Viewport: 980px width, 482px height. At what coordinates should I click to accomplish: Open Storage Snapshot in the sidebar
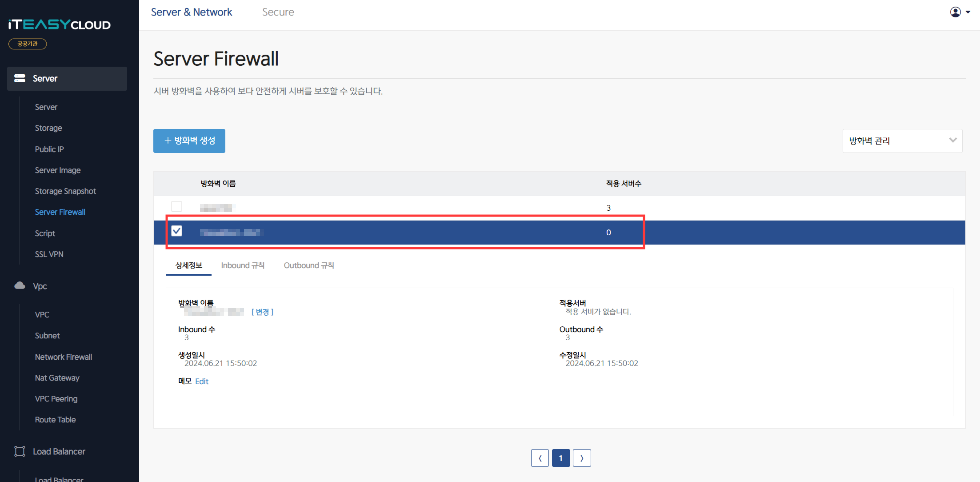coord(65,191)
